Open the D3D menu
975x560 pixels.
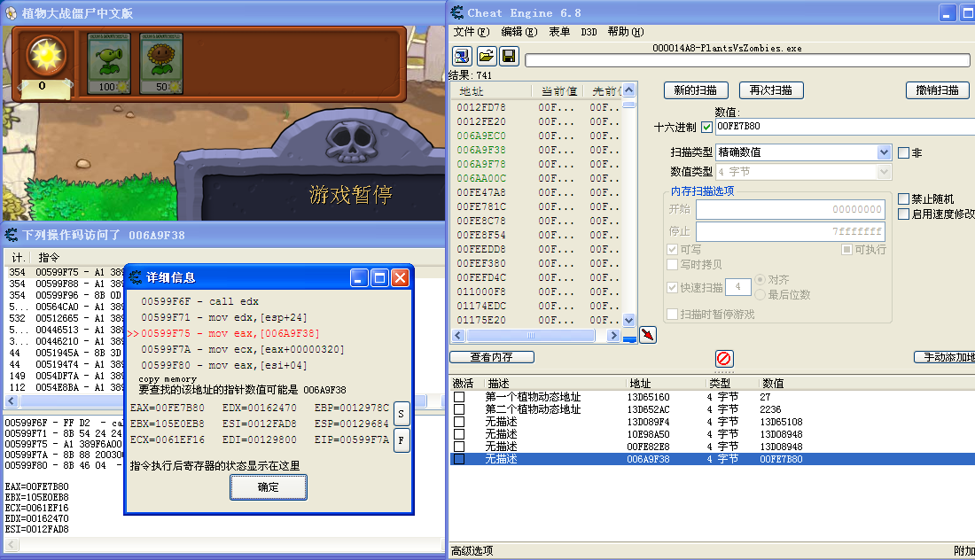coord(589,32)
